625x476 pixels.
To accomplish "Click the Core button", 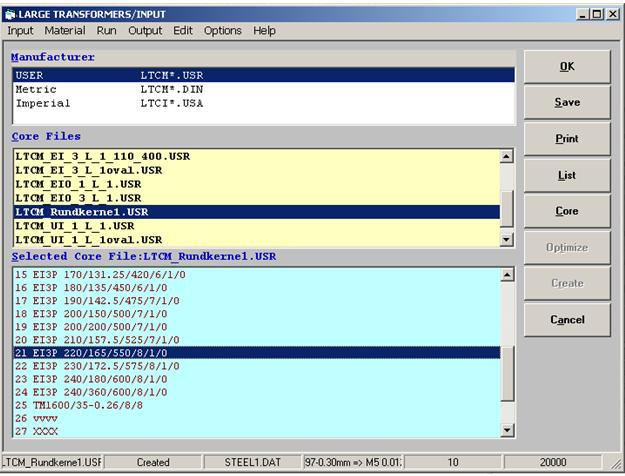I will [x=567, y=211].
